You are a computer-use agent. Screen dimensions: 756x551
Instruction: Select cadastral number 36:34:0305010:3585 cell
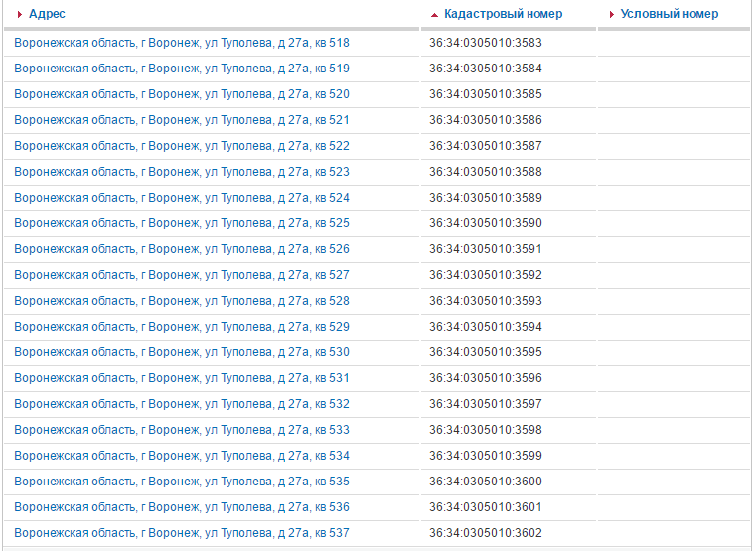click(486, 94)
